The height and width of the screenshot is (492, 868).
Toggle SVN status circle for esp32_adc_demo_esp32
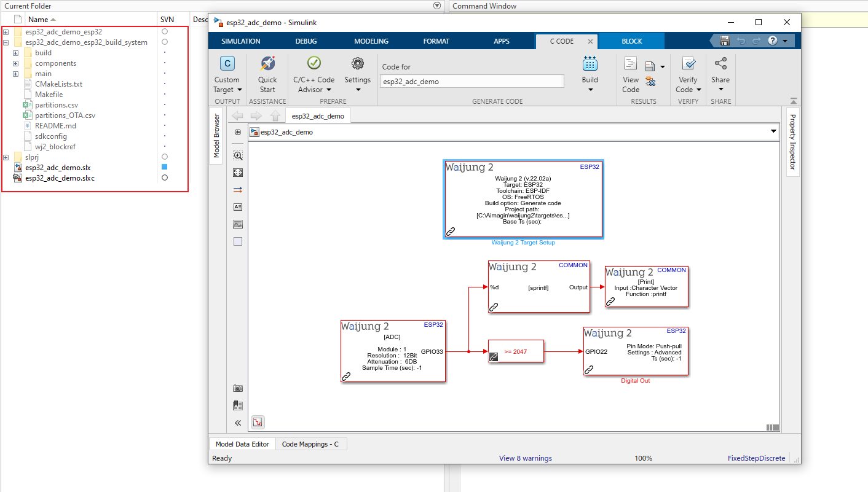pos(164,31)
